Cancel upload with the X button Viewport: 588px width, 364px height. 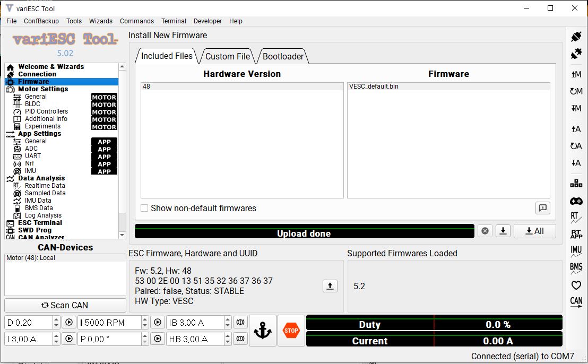(x=485, y=231)
